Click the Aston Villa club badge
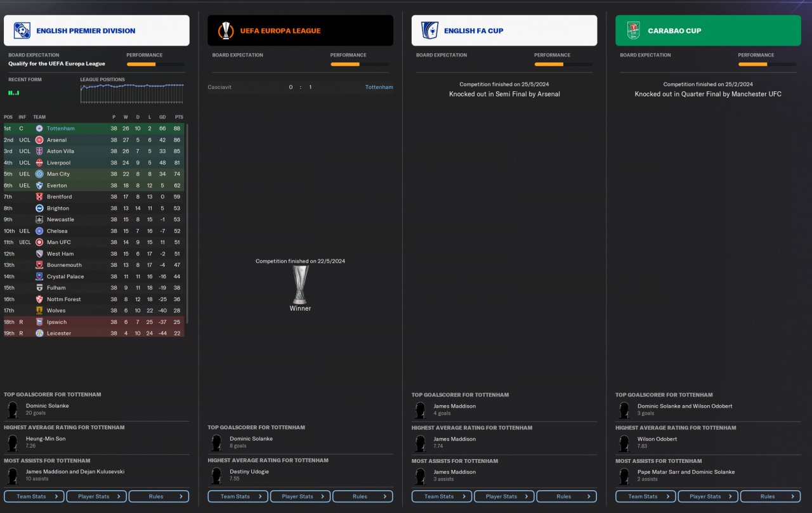812x513 pixels. pos(39,152)
